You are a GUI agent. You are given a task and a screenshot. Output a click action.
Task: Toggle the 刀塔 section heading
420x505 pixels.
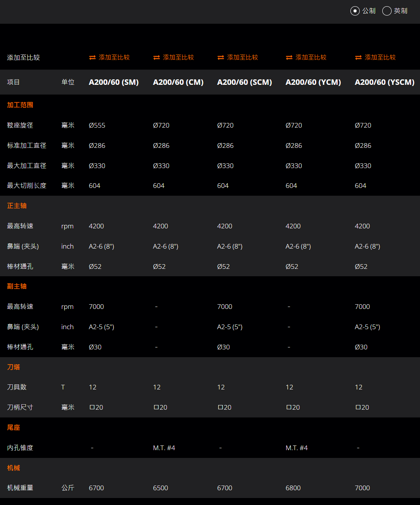14,367
